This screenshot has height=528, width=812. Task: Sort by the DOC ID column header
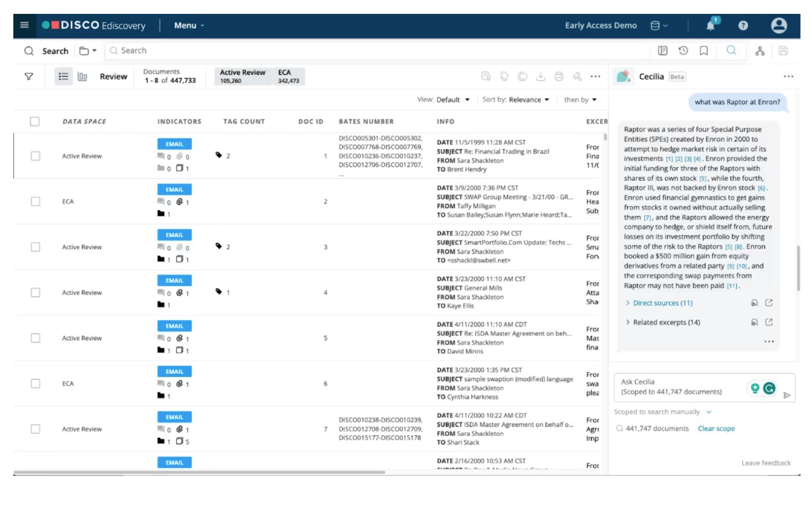pos(311,122)
